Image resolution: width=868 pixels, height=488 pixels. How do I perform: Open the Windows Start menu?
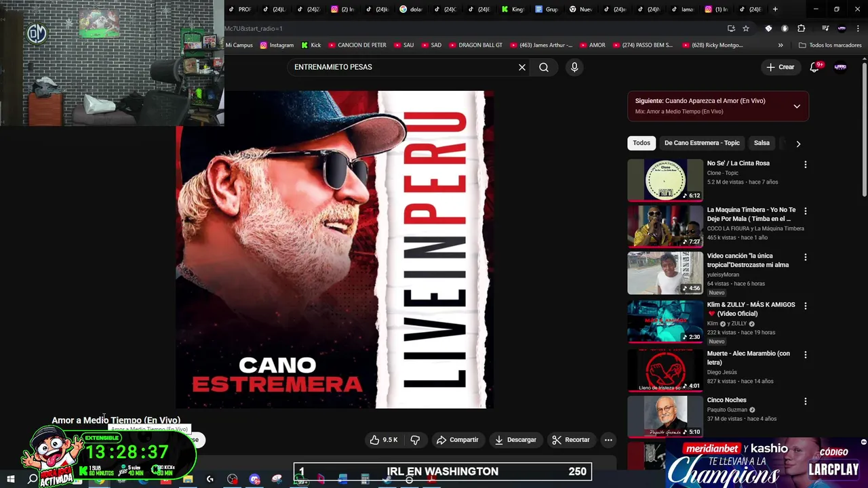click(11, 479)
